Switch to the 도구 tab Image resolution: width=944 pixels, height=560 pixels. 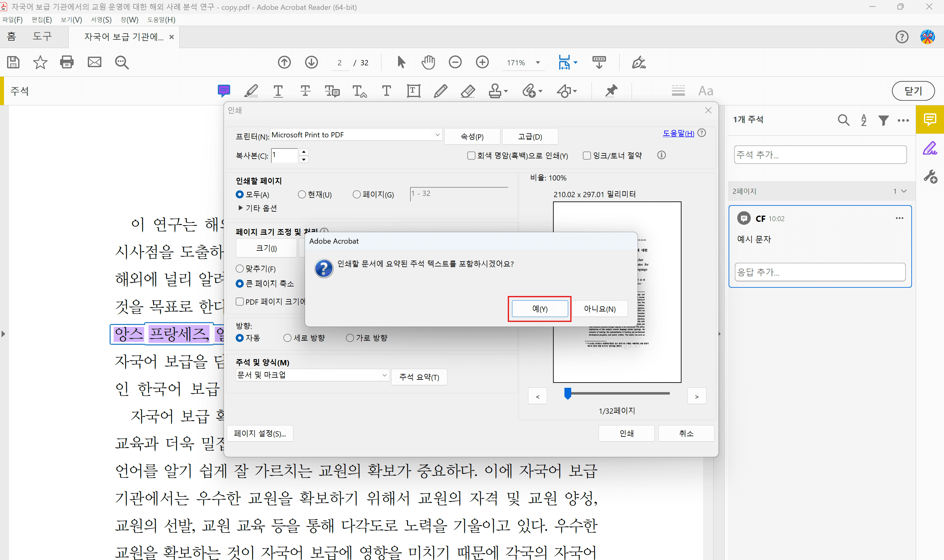click(x=42, y=36)
